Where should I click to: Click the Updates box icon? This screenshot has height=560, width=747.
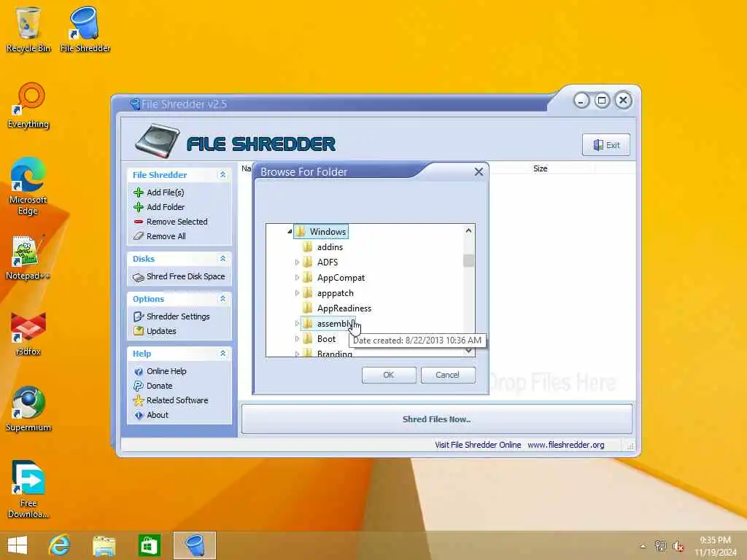coord(138,331)
